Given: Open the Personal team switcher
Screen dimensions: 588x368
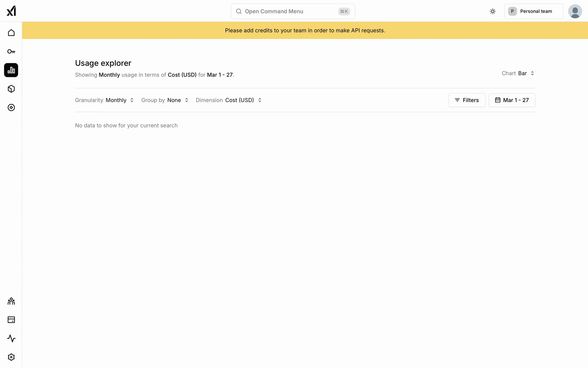Looking at the screenshot, I should pyautogui.click(x=533, y=11).
